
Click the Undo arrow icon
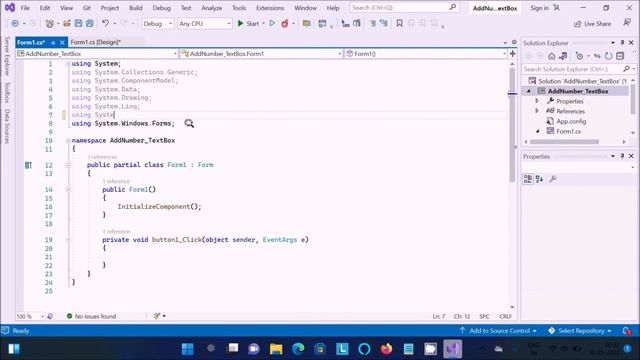pos(106,24)
